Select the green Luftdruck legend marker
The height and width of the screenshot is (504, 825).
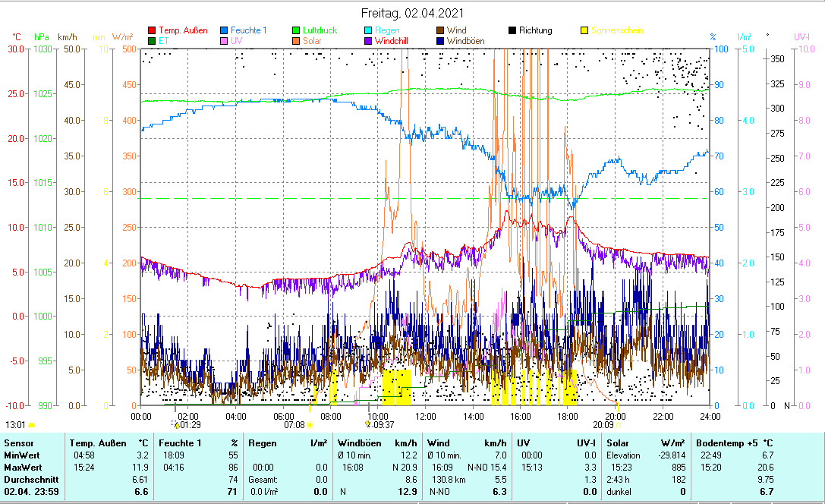(x=296, y=30)
